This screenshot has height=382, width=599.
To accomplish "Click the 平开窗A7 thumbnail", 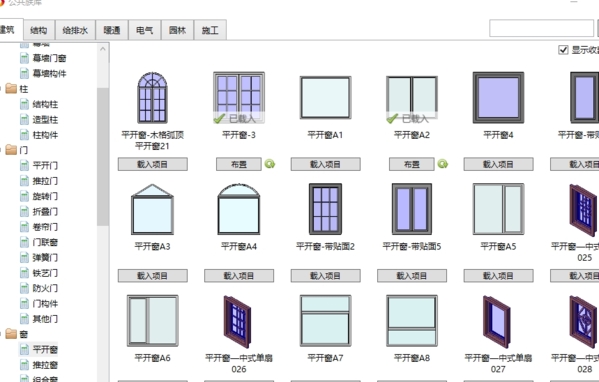I will click(325, 320).
